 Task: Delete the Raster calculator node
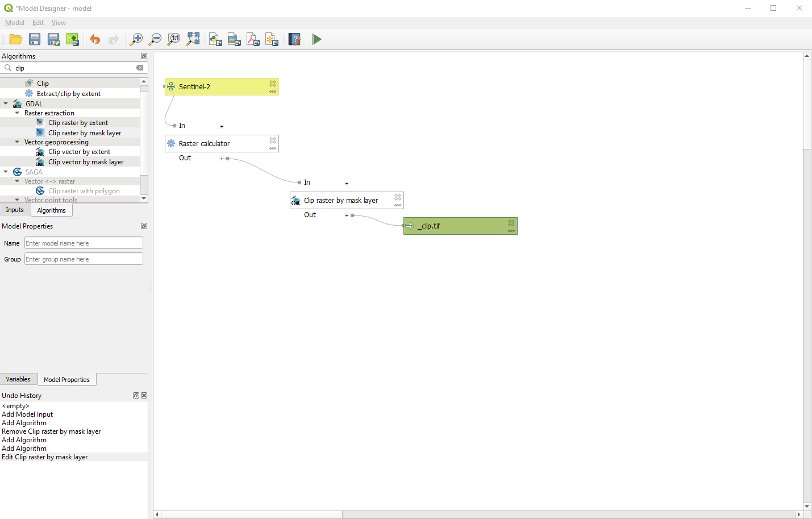pyautogui.click(x=273, y=140)
